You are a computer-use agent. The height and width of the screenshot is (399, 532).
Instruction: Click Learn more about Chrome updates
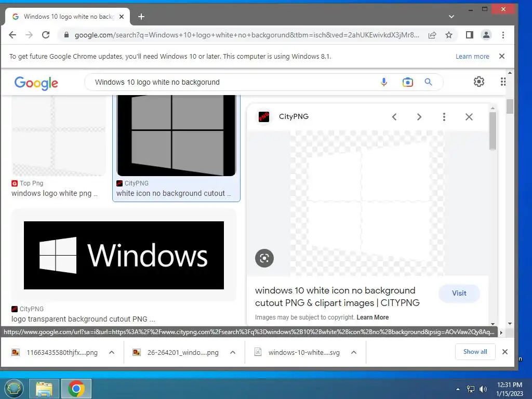coord(472,56)
